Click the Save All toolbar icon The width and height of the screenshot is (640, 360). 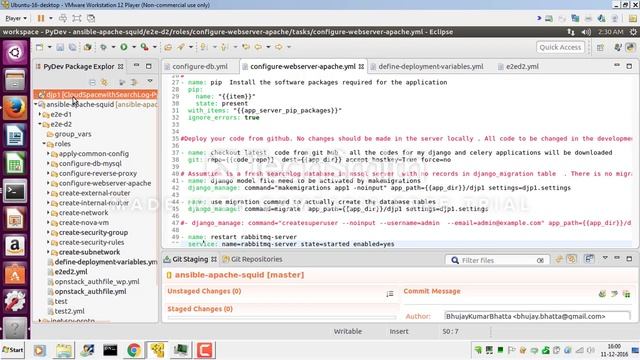tap(73, 47)
